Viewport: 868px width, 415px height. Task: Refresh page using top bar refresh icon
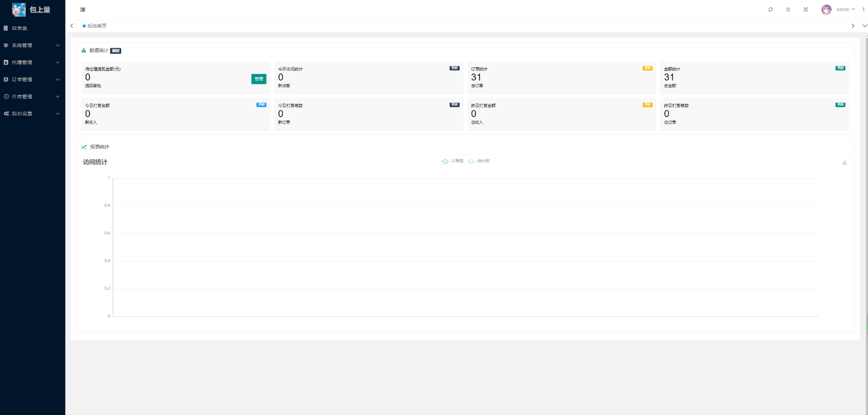(770, 10)
